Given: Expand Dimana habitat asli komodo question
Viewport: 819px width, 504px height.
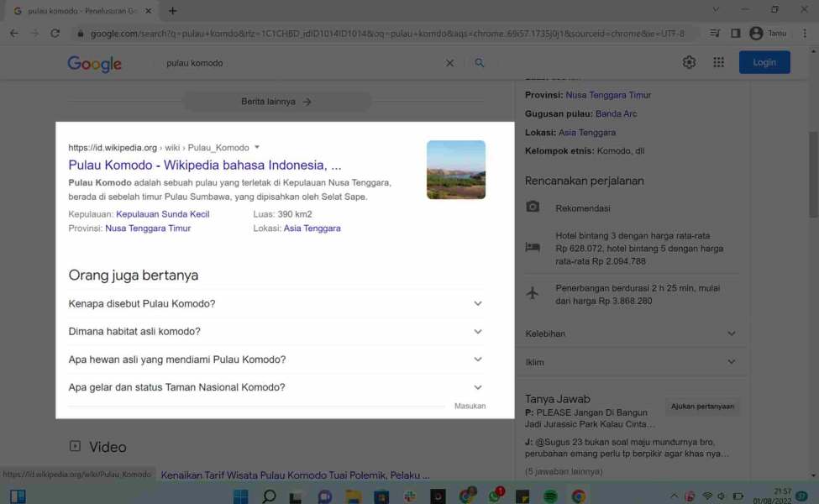Looking at the screenshot, I should (276, 332).
